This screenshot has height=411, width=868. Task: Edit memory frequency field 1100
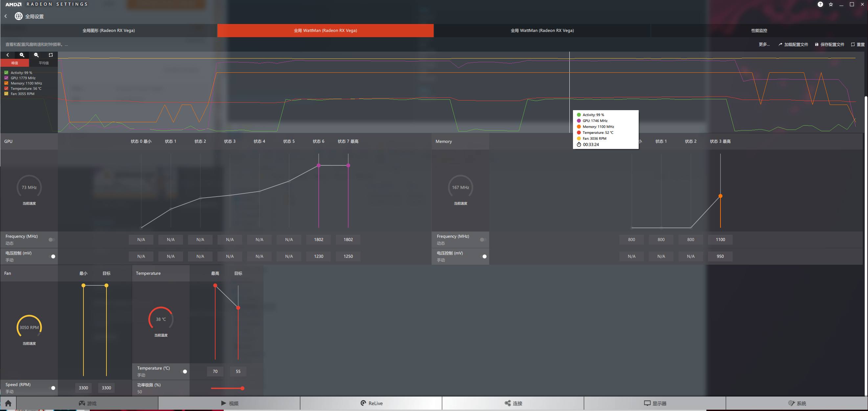tap(720, 240)
